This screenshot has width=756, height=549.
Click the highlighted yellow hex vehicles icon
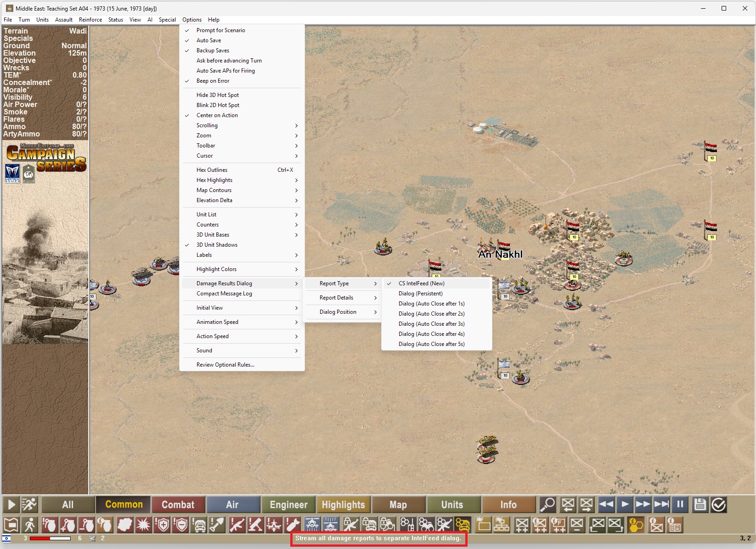coord(463,524)
